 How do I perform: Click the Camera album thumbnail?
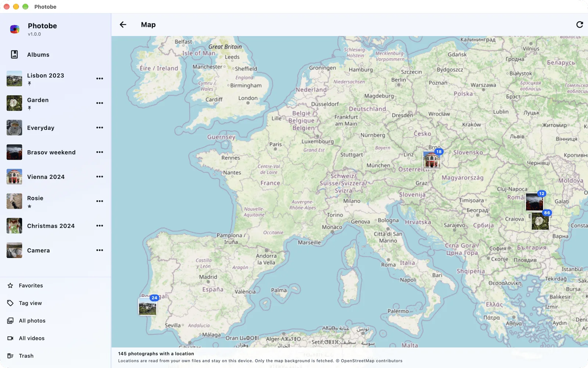14,250
